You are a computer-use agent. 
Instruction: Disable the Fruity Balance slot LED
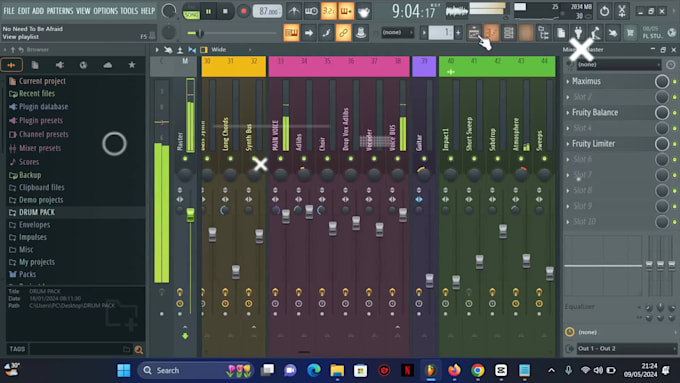click(x=674, y=113)
